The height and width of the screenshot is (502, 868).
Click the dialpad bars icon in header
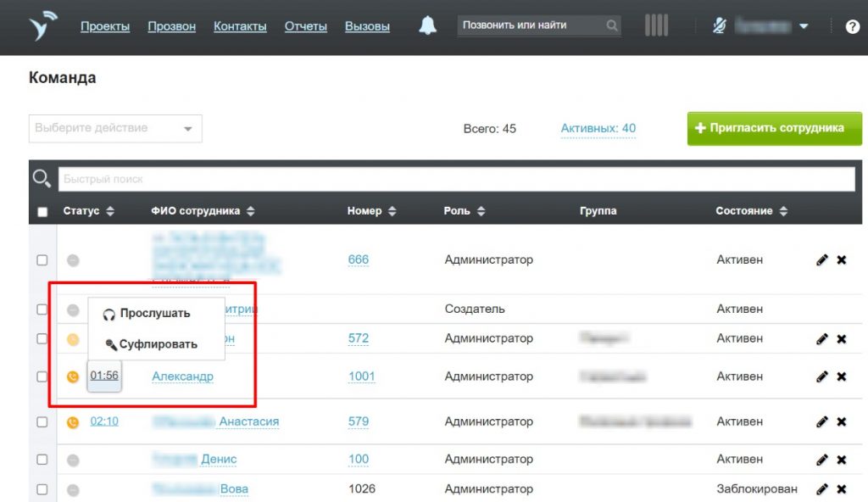point(656,25)
